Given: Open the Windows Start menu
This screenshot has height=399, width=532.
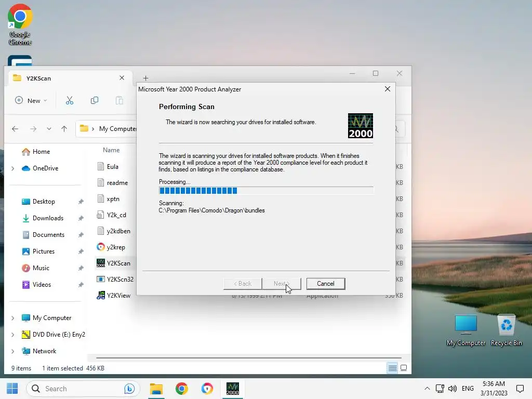Looking at the screenshot, I should point(12,389).
